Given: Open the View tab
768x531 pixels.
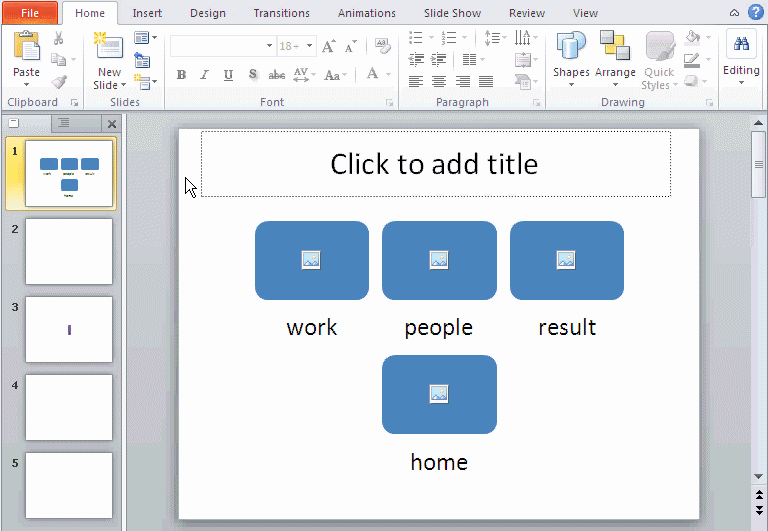Looking at the screenshot, I should coord(585,13).
